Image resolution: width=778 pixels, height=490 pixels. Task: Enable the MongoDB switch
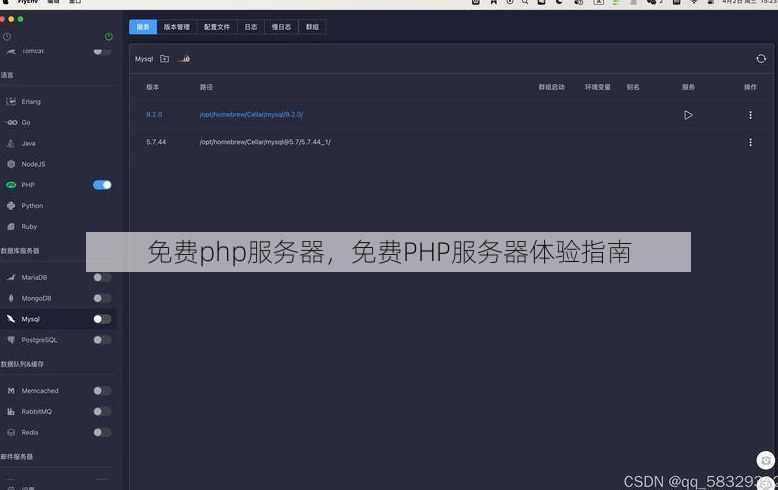tap(102, 298)
